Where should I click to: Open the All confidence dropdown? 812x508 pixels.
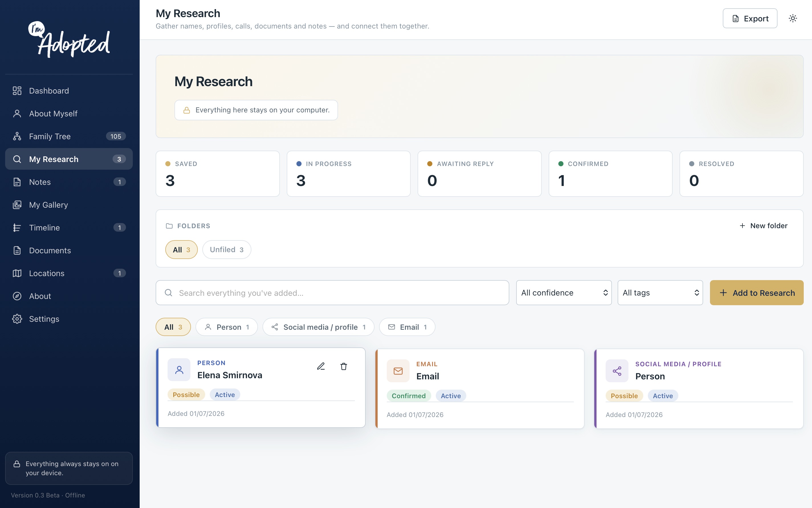tap(564, 293)
